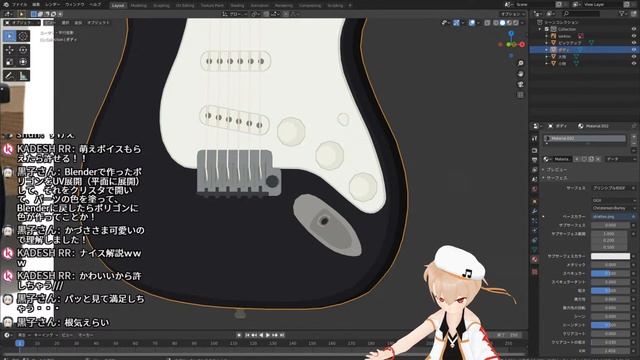Image resolution: width=640 pixels, height=360 pixels.
Task: Open the 編集 menu
Action: tap(36, 4)
